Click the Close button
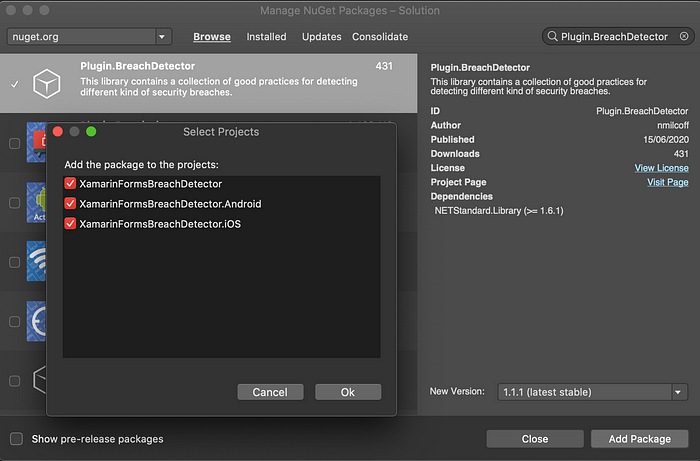This screenshot has height=461, width=700. point(535,439)
